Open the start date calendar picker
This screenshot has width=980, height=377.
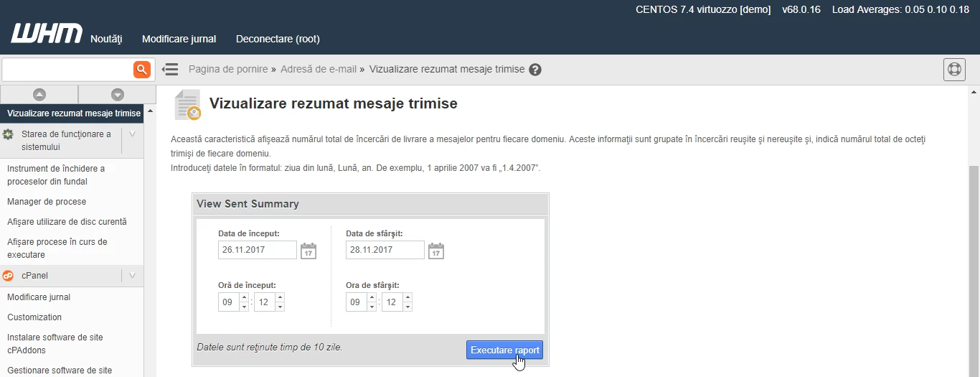coord(308,251)
